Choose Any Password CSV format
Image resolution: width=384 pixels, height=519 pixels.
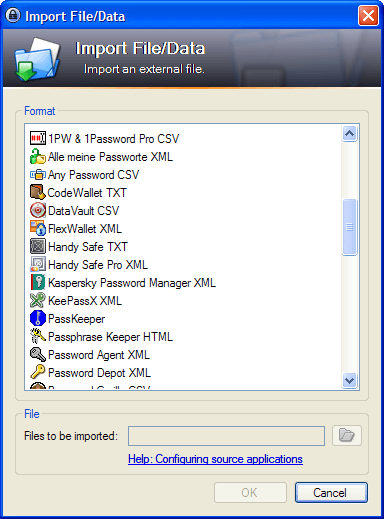click(x=93, y=175)
